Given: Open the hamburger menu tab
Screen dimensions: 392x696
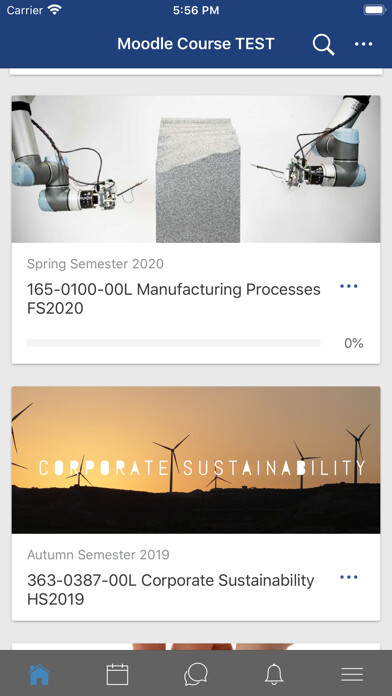Looking at the screenshot, I should 352,675.
